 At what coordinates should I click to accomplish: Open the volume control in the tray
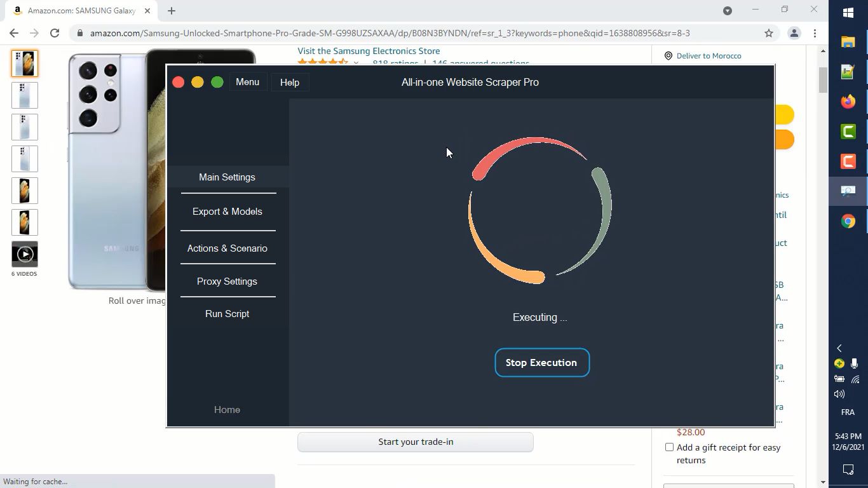tap(839, 395)
